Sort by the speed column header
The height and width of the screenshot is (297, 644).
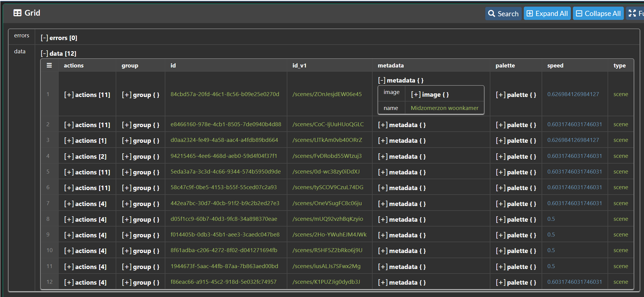(555, 66)
